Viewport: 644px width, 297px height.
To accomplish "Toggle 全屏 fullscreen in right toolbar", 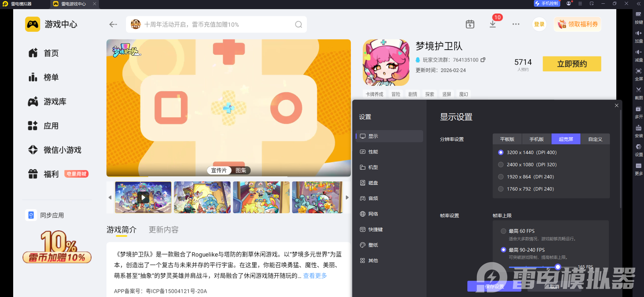I will coord(639,75).
